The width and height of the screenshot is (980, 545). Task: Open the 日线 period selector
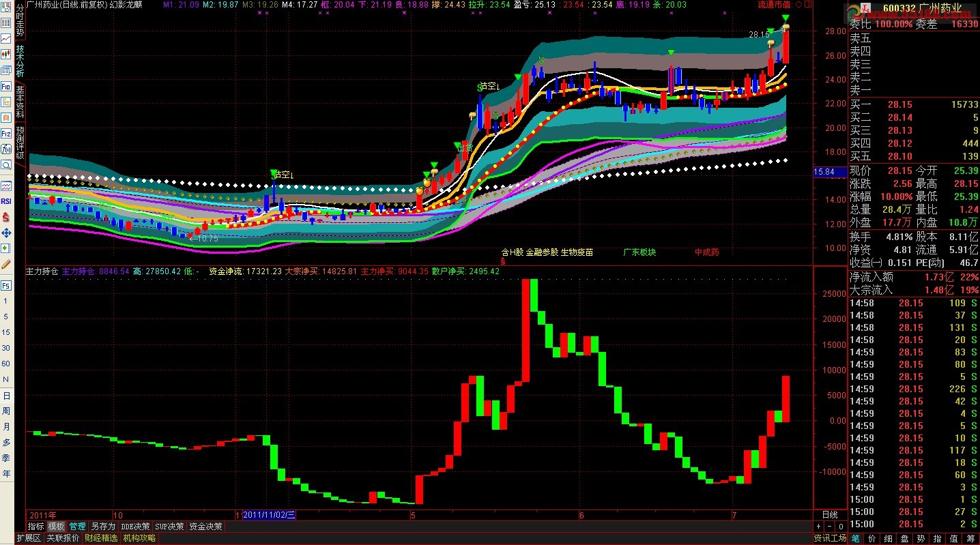coord(829,514)
